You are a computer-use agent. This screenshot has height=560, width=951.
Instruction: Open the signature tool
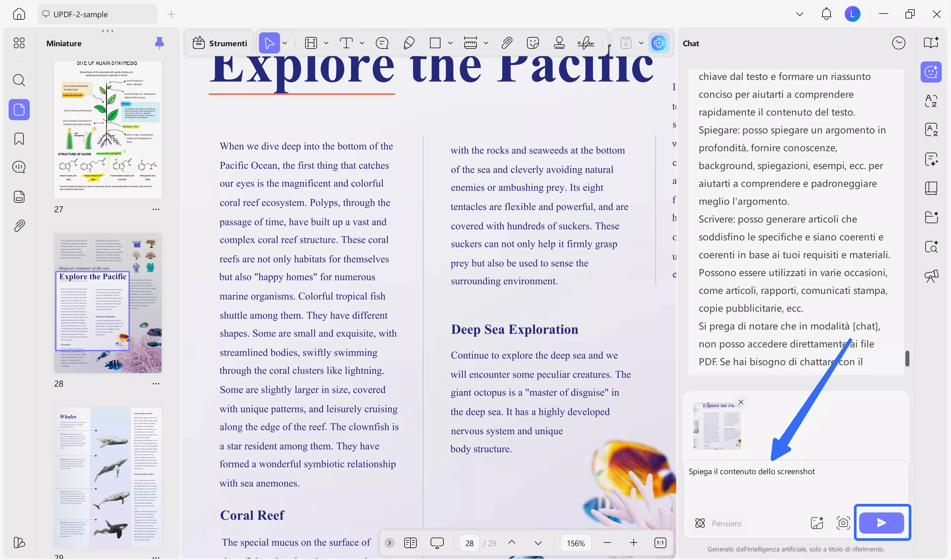pos(586,43)
